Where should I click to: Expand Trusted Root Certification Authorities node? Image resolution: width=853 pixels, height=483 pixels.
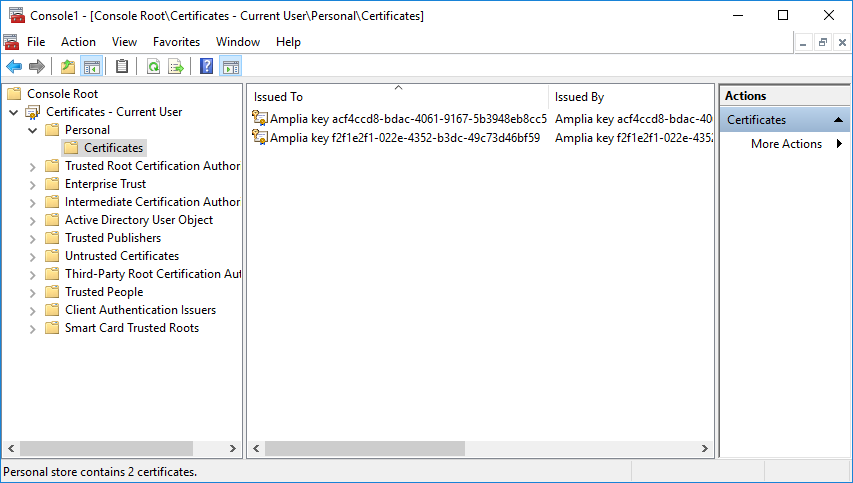coord(33,166)
